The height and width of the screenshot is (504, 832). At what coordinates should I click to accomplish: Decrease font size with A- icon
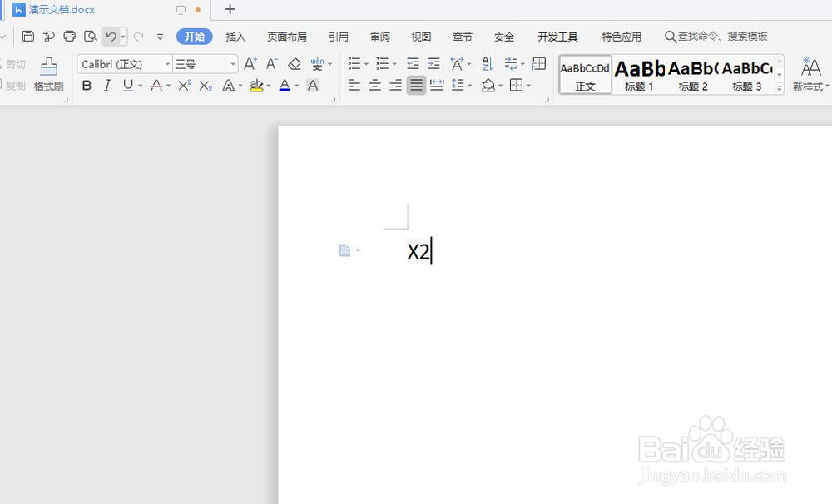coord(272,64)
